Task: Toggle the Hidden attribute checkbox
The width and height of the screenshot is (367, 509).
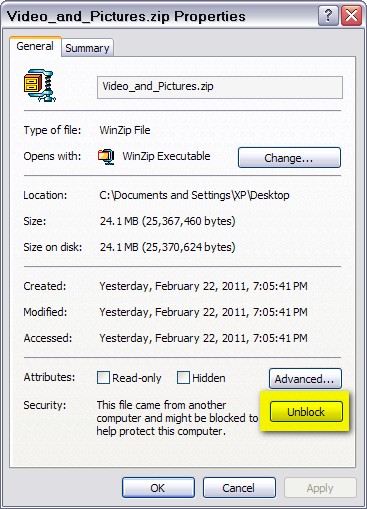Action: pyautogui.click(x=183, y=378)
